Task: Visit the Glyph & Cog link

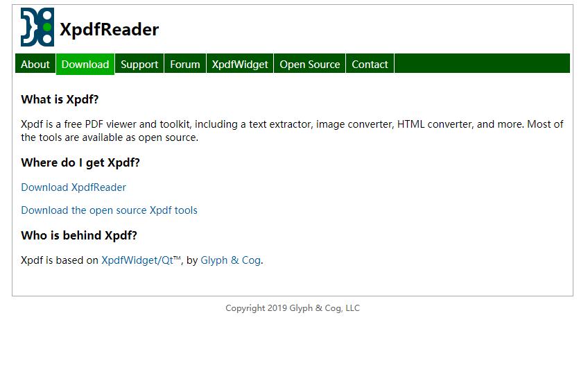Action: 230,260
